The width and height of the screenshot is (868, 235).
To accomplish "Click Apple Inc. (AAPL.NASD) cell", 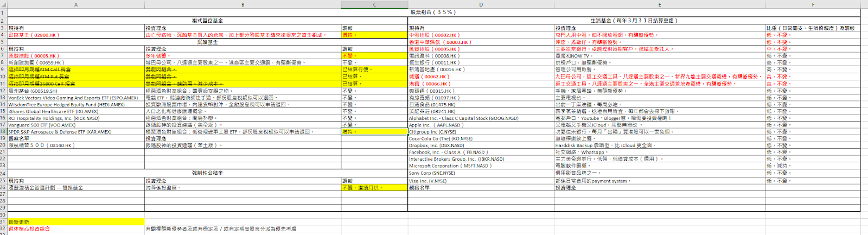I will click(x=481, y=125).
